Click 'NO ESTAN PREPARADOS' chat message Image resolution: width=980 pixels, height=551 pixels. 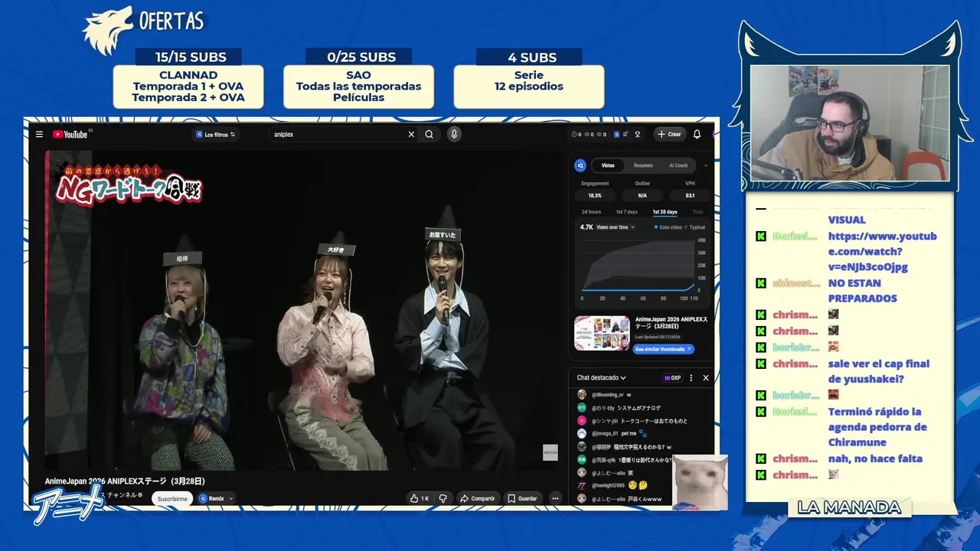(862, 291)
